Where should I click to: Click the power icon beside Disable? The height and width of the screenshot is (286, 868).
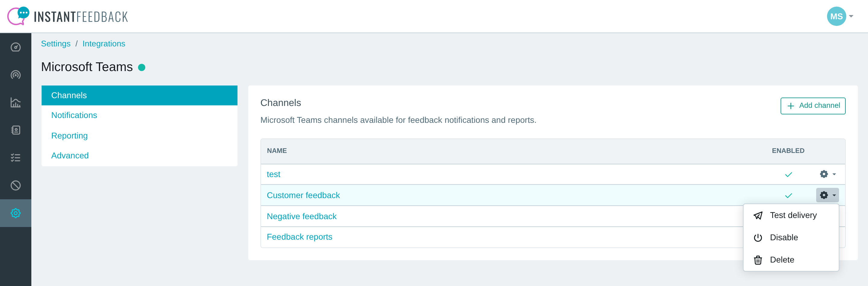pyautogui.click(x=758, y=238)
